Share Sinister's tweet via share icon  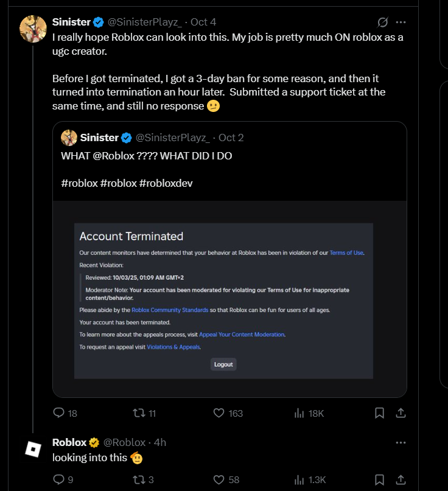401,413
